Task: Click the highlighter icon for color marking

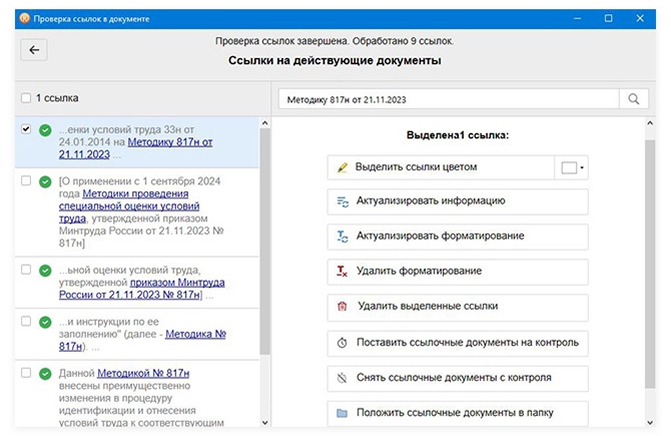Action: [x=343, y=167]
